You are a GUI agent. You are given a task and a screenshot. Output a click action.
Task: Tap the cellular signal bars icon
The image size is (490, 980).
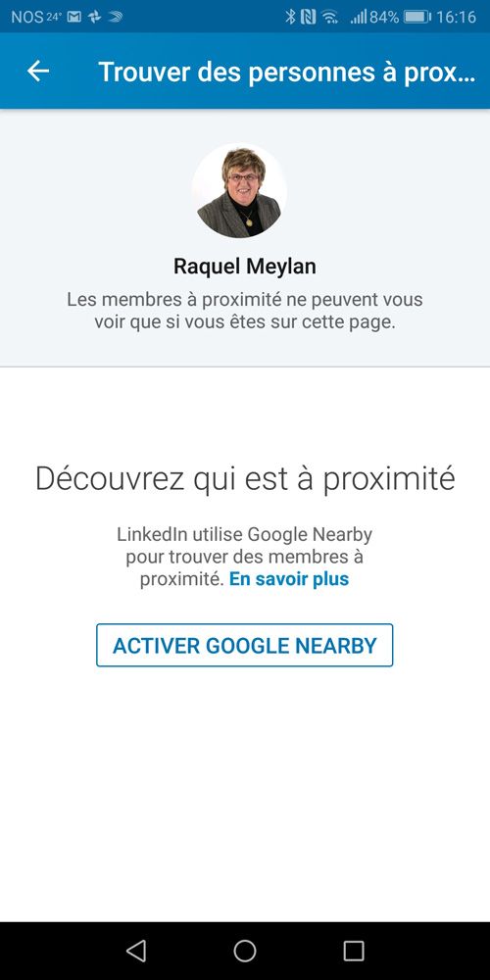point(359,17)
